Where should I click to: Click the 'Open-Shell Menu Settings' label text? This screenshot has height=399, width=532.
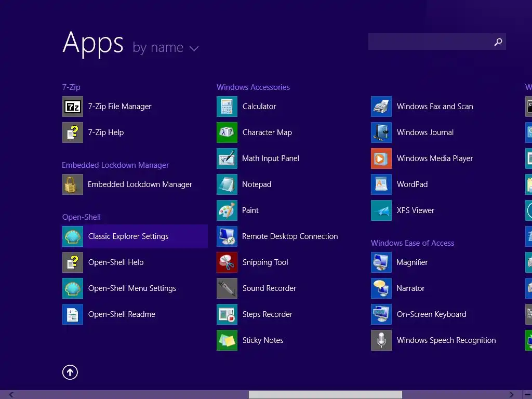pos(132,288)
